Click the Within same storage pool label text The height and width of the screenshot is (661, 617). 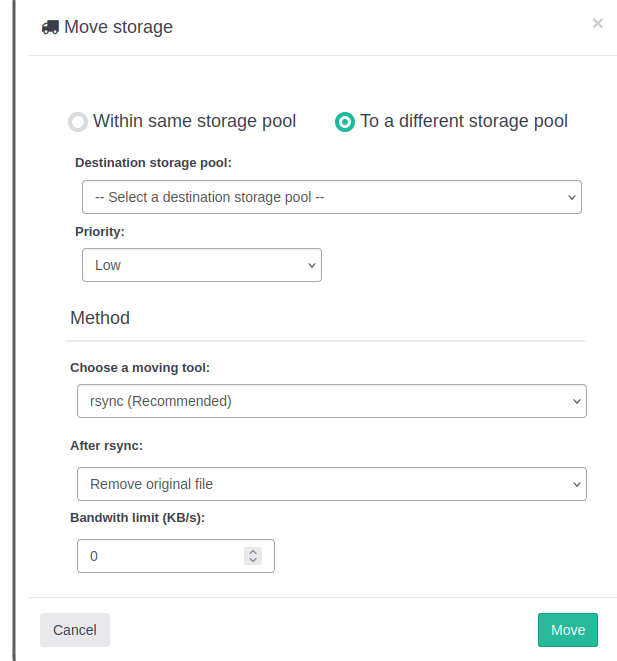tap(194, 122)
